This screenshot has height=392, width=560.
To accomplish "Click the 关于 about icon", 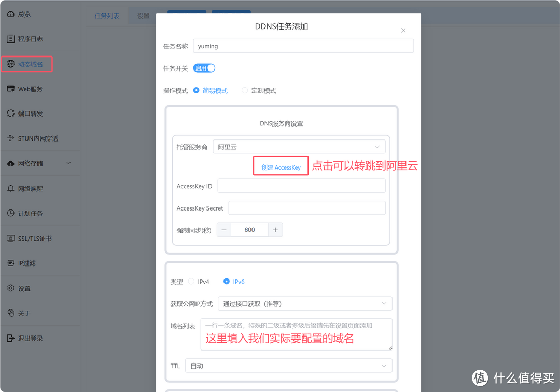I will point(11,313).
